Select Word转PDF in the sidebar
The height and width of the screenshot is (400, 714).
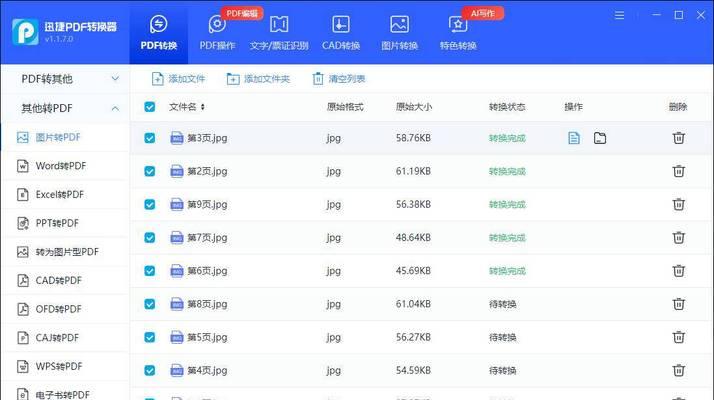tap(65, 166)
